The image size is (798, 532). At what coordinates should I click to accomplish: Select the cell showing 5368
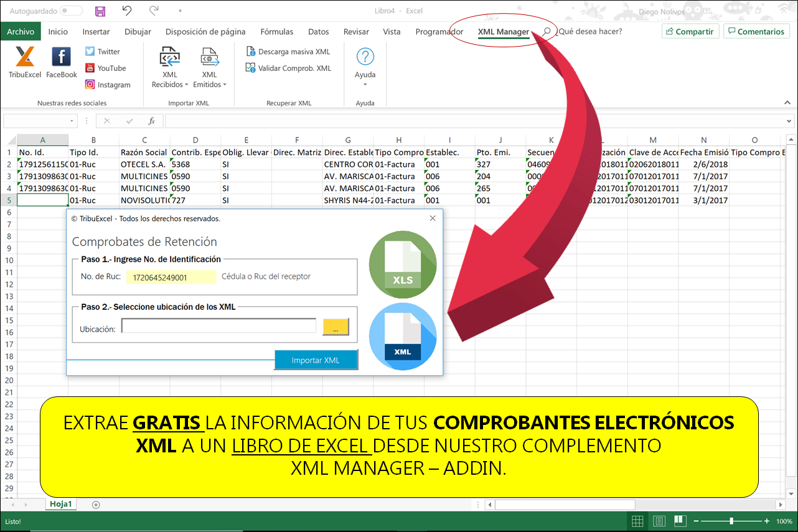(195, 164)
